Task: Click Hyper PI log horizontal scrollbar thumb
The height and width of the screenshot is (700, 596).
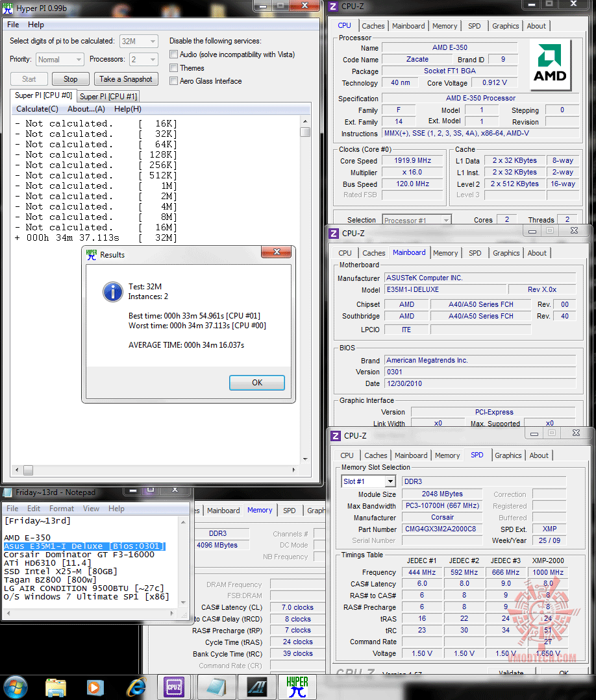Action: 28,470
